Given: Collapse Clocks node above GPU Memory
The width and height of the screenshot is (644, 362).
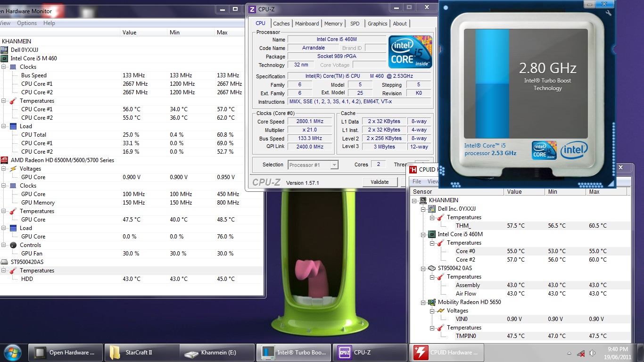Looking at the screenshot, I should 4,186.
